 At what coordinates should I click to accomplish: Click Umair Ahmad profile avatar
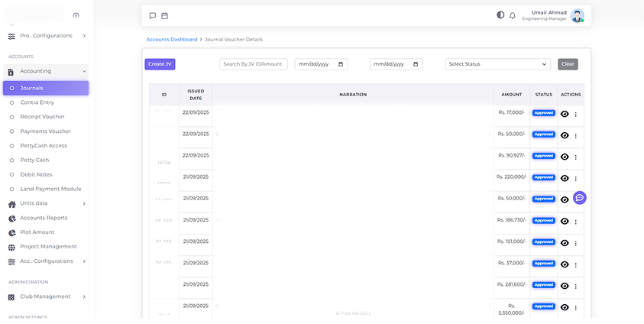click(x=577, y=15)
